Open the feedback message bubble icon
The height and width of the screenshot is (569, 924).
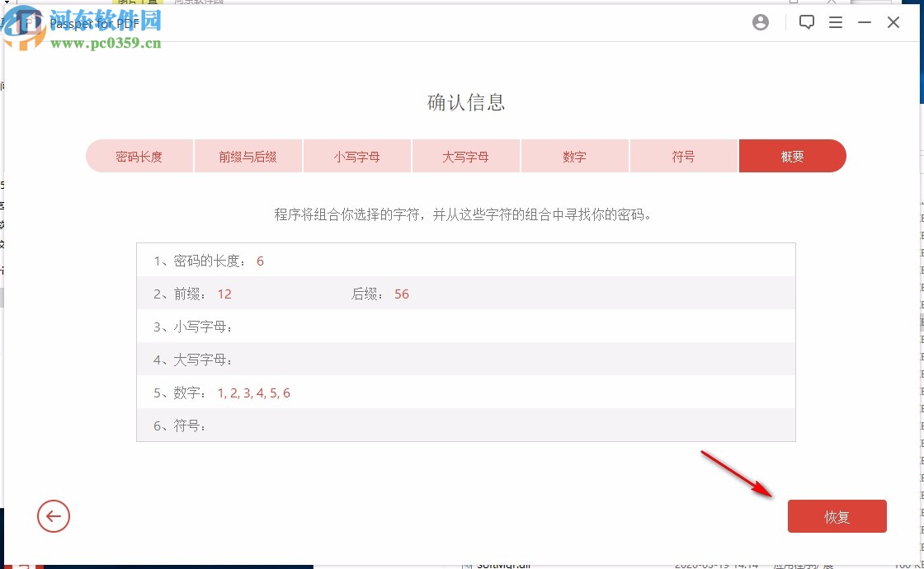[807, 22]
